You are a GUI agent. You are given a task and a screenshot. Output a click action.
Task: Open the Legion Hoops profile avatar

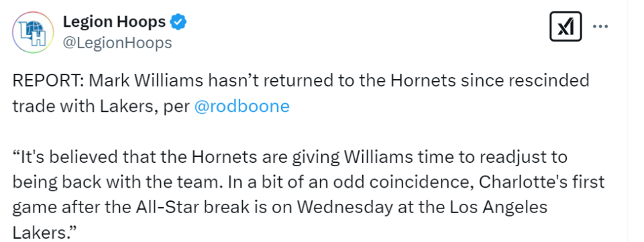coord(33,32)
